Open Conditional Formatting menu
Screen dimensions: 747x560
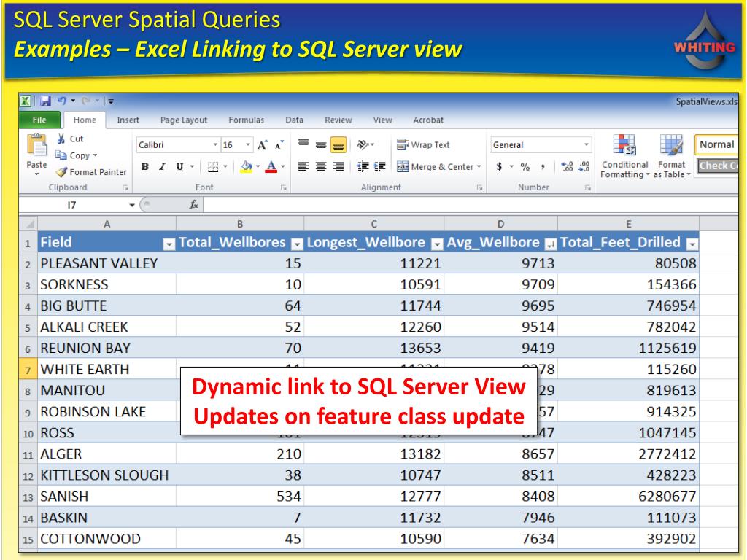click(624, 156)
